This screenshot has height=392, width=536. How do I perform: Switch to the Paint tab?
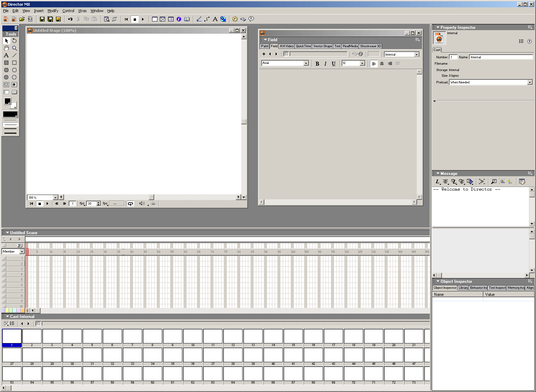click(x=265, y=46)
